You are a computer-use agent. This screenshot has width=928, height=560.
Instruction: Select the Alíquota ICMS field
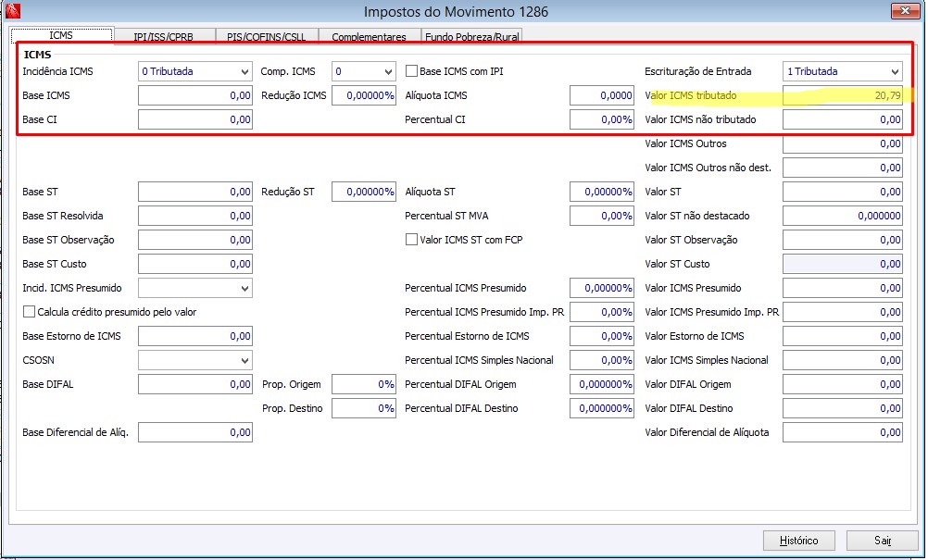[x=602, y=95]
